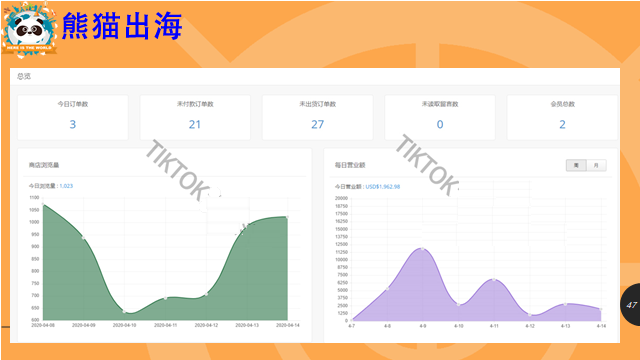Click the 熊猫出海 title text

[x=122, y=26]
